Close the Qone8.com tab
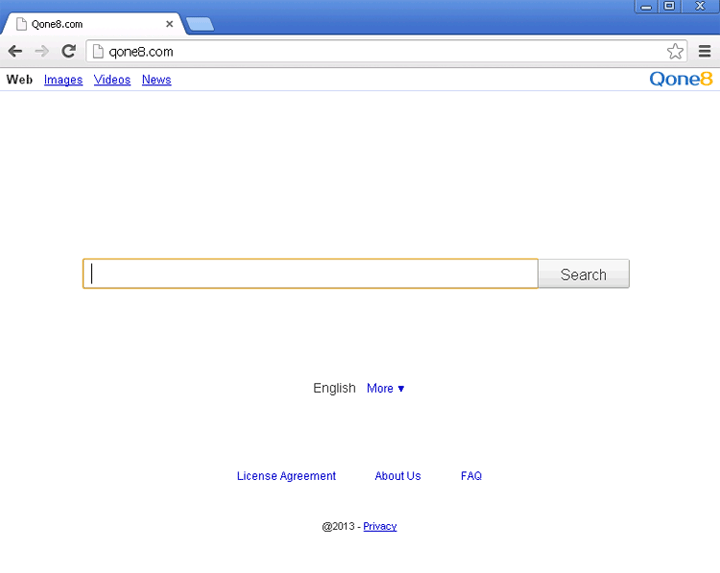 pyautogui.click(x=170, y=24)
